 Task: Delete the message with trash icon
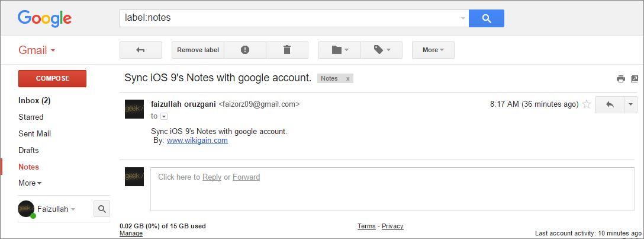[287, 50]
